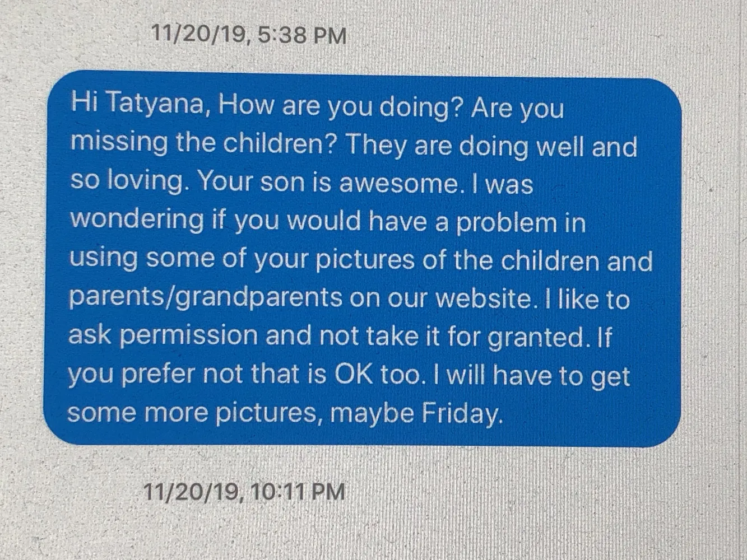Click "missing the children?" in the message
The width and height of the screenshot is (747, 560).
203,143
